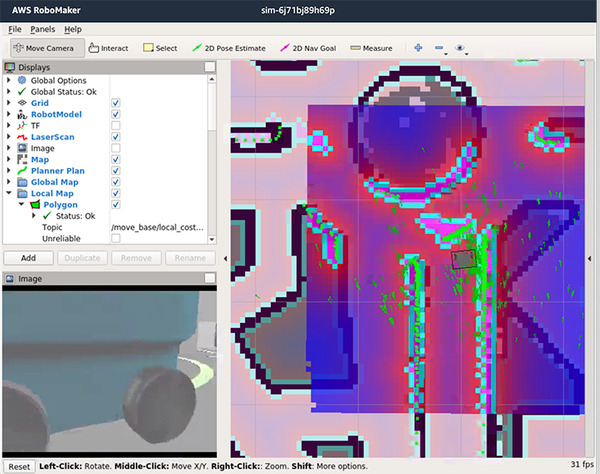This screenshot has width=600, height=474.
Task: Enable the TF display checkbox
Action: point(116,125)
